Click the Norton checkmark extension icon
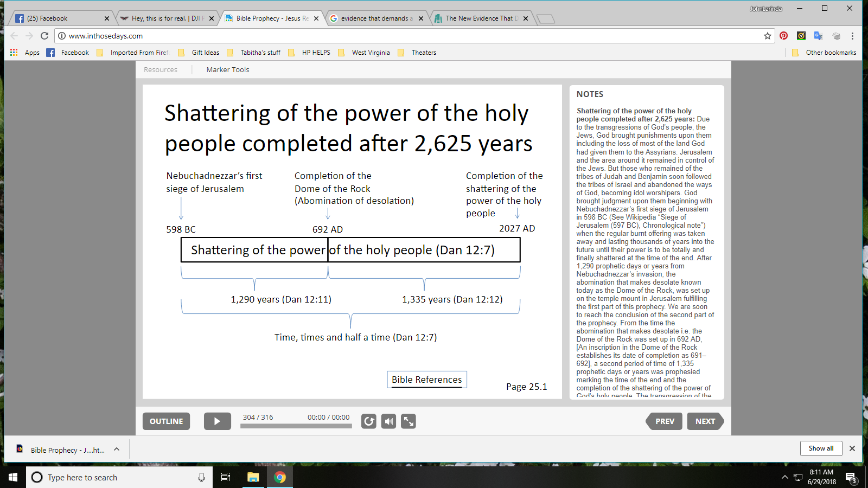The width and height of the screenshot is (868, 488). point(801,36)
